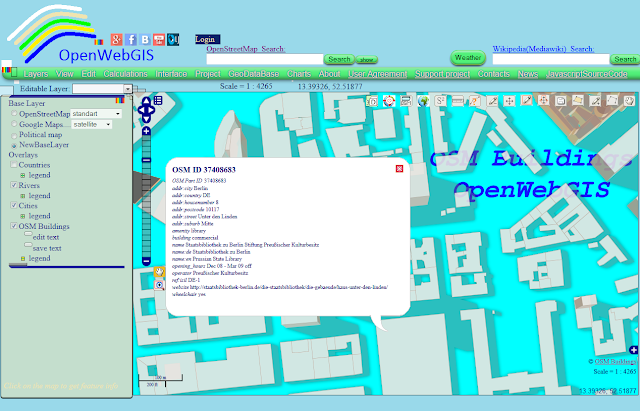
Task: Click the Login button
Action: 207,39
